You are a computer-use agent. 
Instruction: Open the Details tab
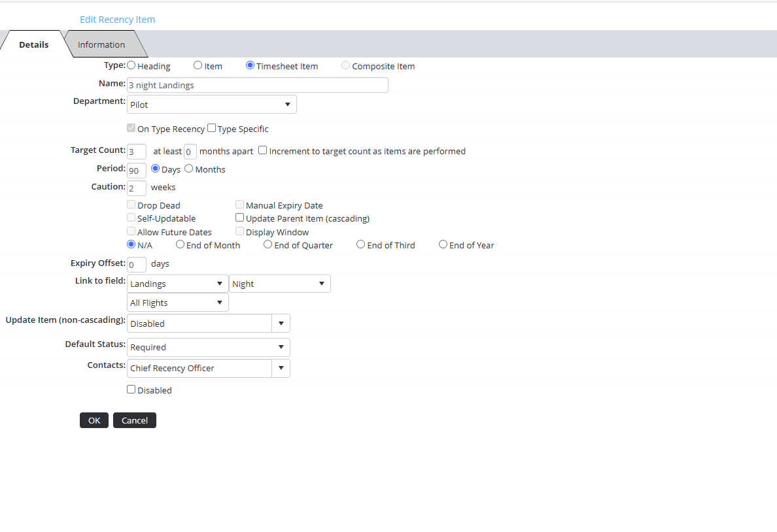tap(33, 44)
